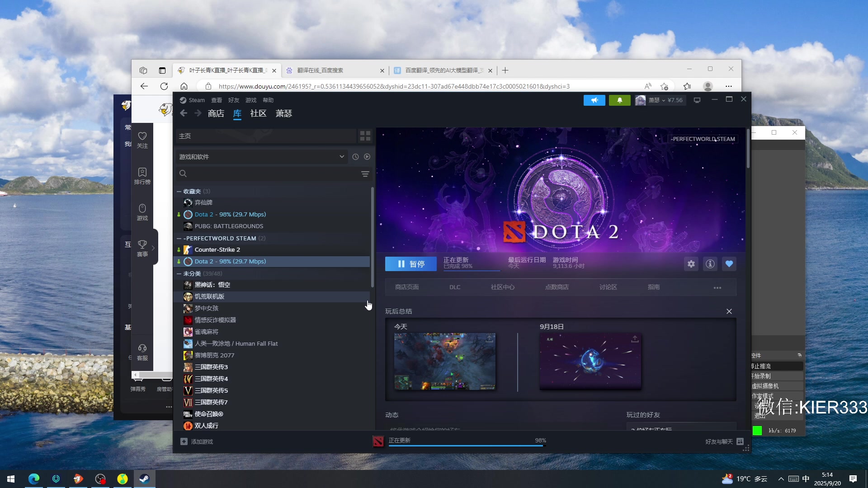Click Steam icon on the taskbar
This screenshot has height=488, width=868.
click(145, 479)
